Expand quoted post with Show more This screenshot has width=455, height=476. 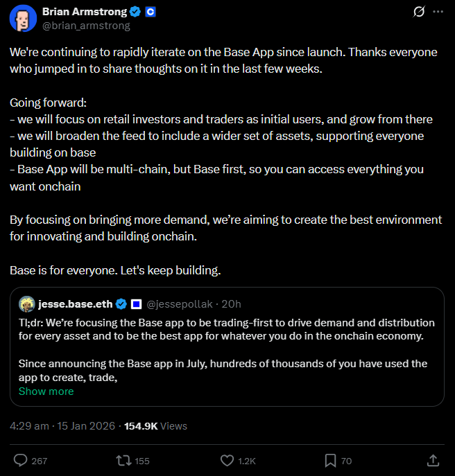(46, 391)
